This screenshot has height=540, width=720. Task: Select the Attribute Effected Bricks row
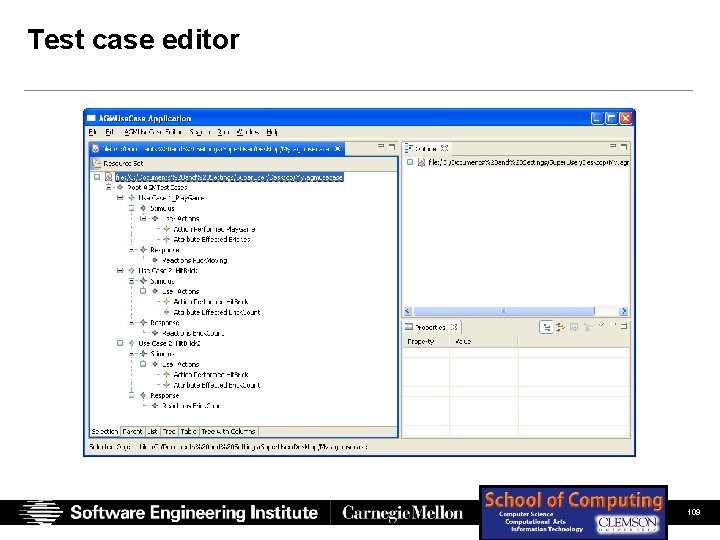(x=212, y=239)
